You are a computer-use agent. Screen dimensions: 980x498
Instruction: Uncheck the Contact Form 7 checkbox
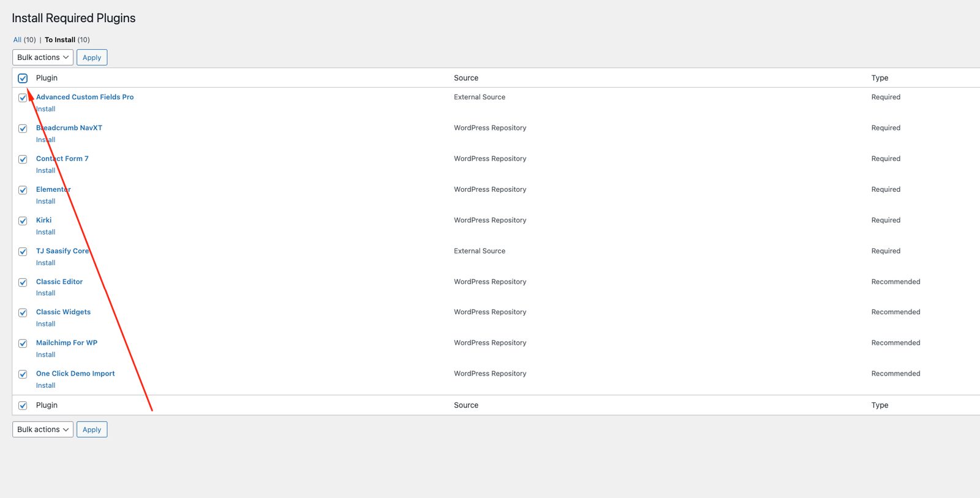23,159
